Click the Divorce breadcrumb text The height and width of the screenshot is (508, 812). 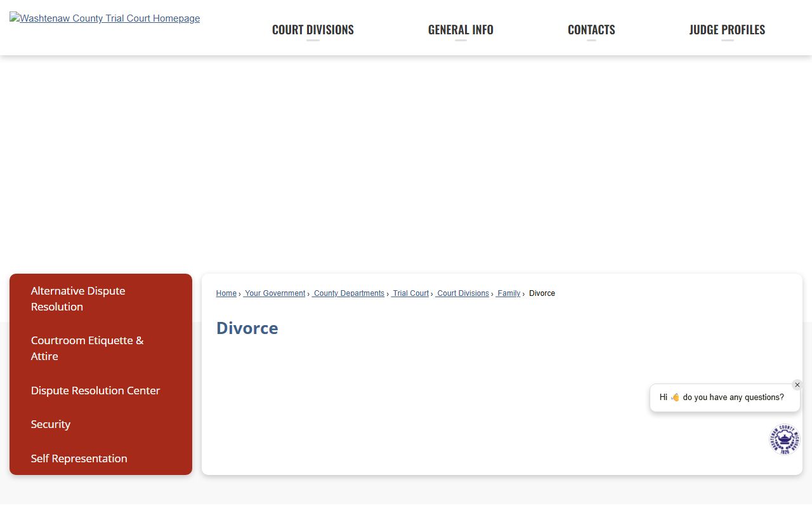542,293
